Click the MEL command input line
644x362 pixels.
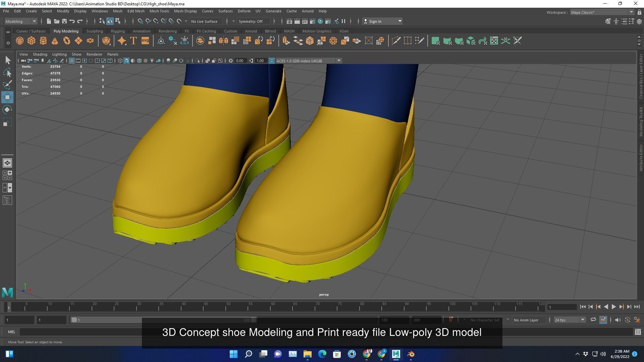coord(326,332)
